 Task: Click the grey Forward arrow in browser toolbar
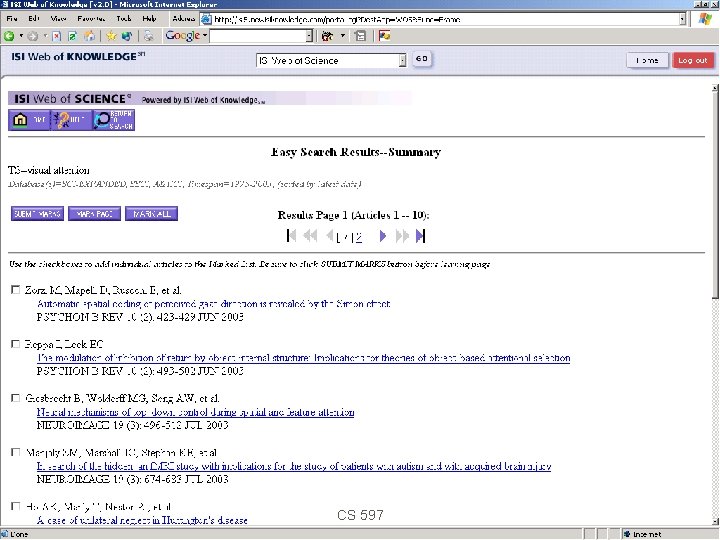[33, 36]
